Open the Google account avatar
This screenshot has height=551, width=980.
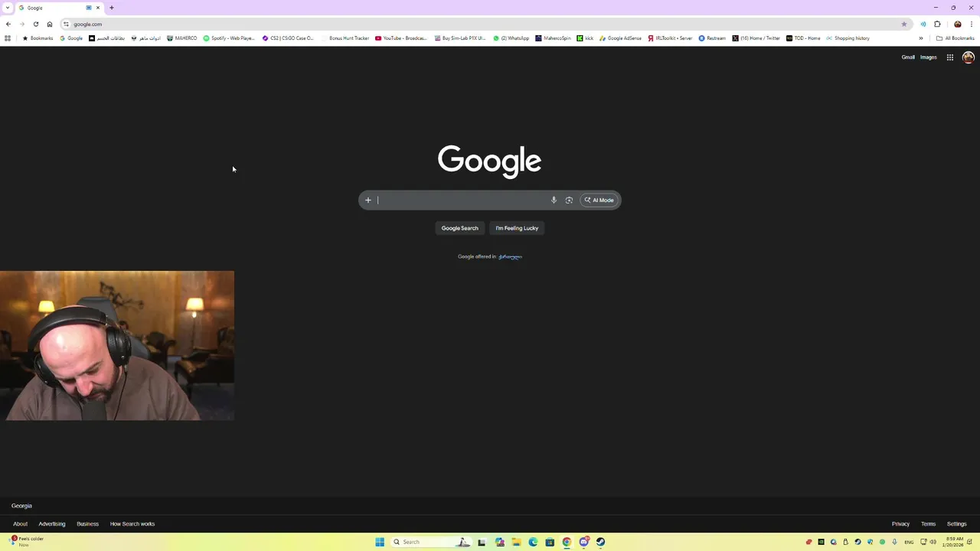968,57
